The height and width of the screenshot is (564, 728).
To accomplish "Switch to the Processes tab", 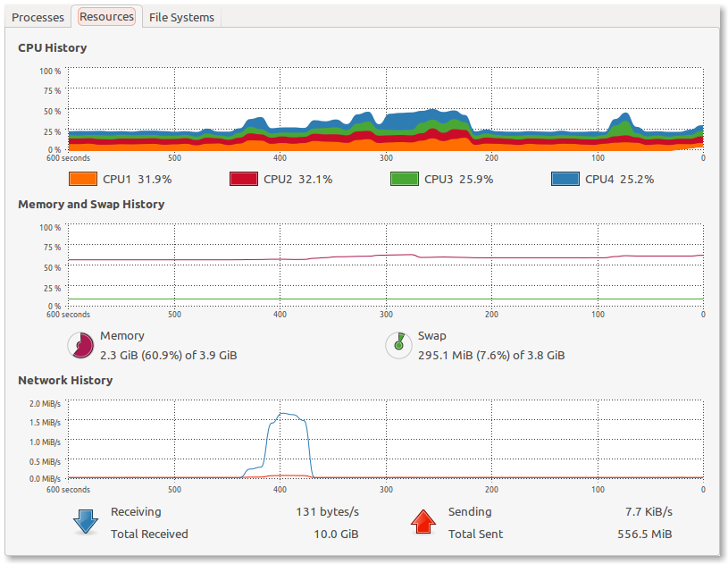I will point(38,18).
